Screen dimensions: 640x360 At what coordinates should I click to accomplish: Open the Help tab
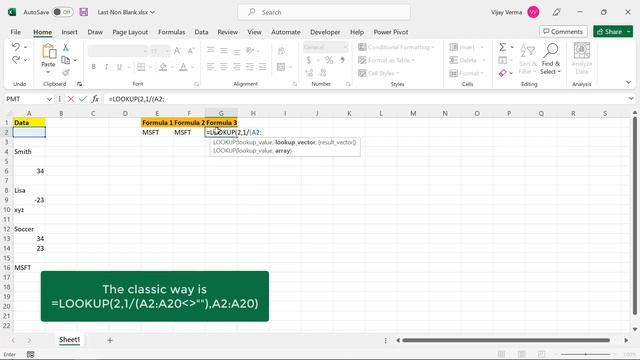coord(357,32)
